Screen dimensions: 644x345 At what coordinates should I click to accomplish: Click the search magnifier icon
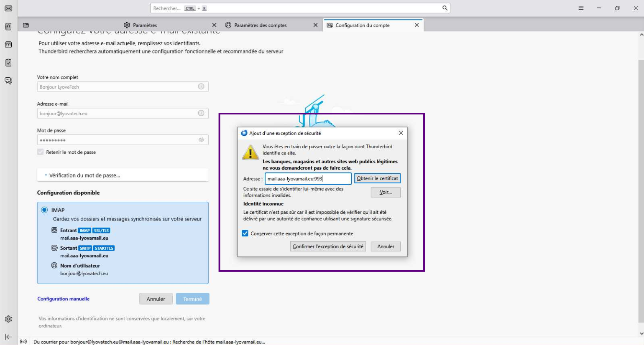445,8
